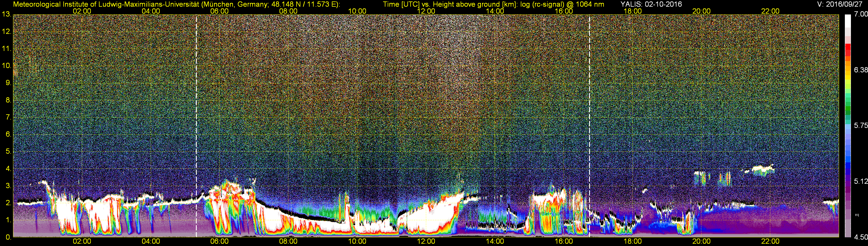The height and width of the screenshot is (246, 868).
Task: Click the 18:00 label on the top time axis
Action: pyautogui.click(x=632, y=11)
